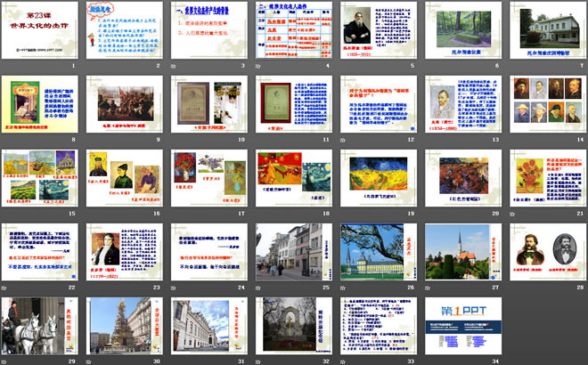Viewport: 588px width, 365px height.
Task: Select slide 2 thumbnail with cartoon figure
Action: point(125,30)
